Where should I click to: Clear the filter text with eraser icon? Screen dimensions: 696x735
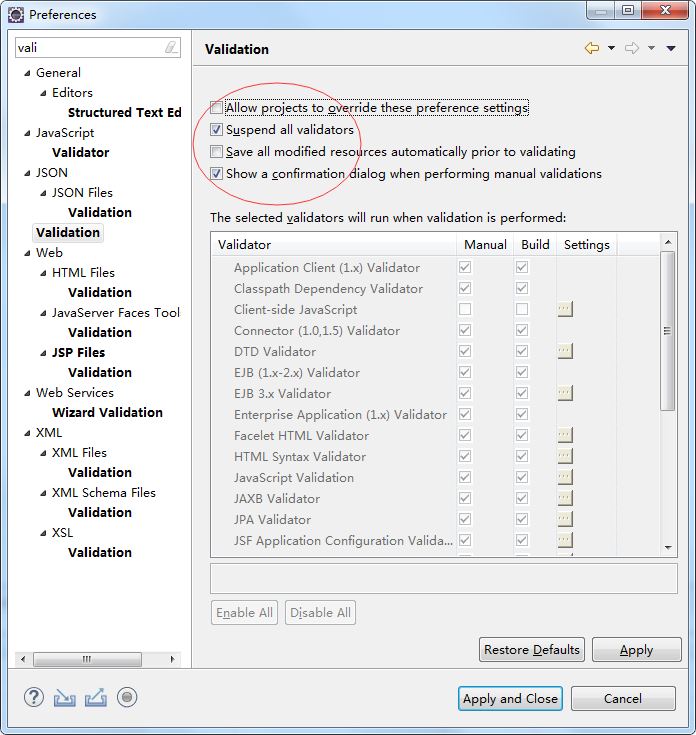(171, 47)
